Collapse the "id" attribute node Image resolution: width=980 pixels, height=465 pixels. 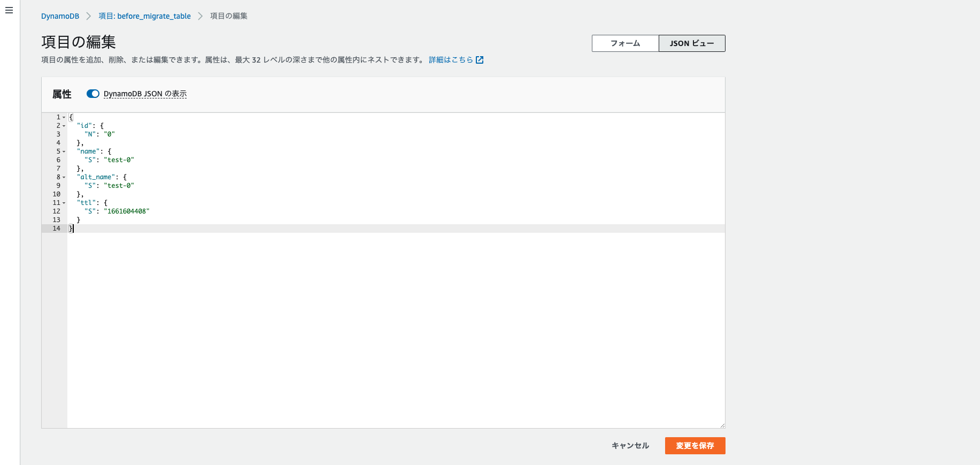pyautogui.click(x=63, y=125)
